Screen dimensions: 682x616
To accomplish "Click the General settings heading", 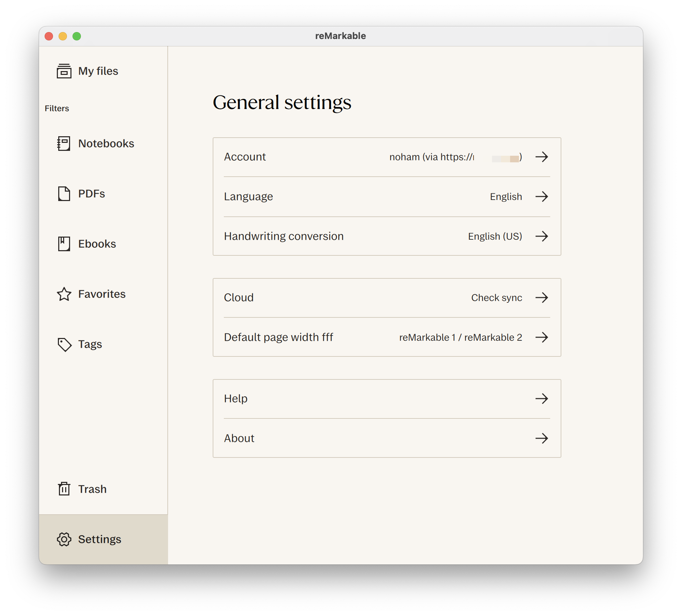I will click(x=282, y=102).
